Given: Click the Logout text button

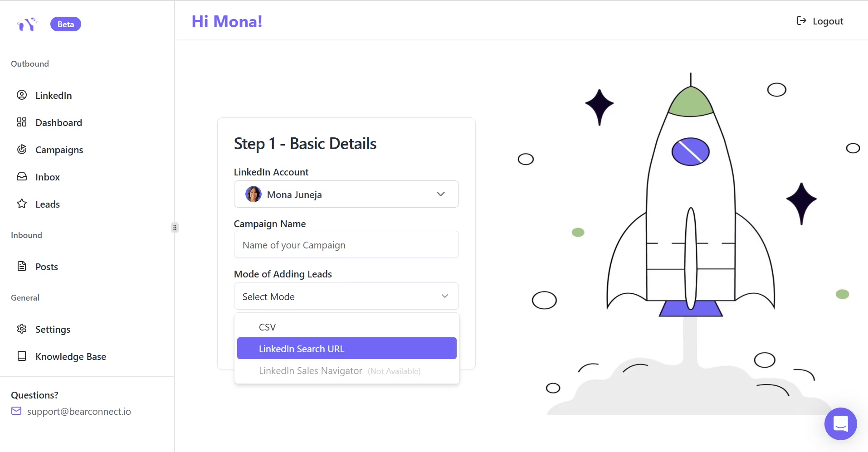Looking at the screenshot, I should [828, 21].
